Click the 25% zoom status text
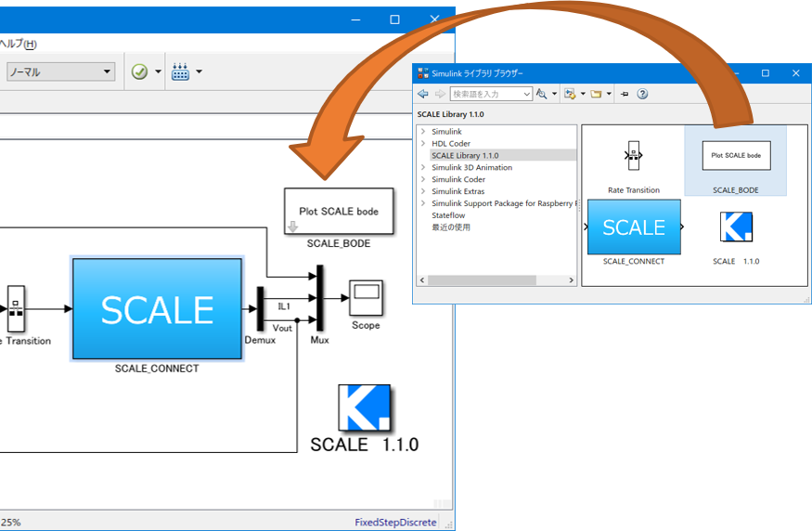 tap(10, 523)
